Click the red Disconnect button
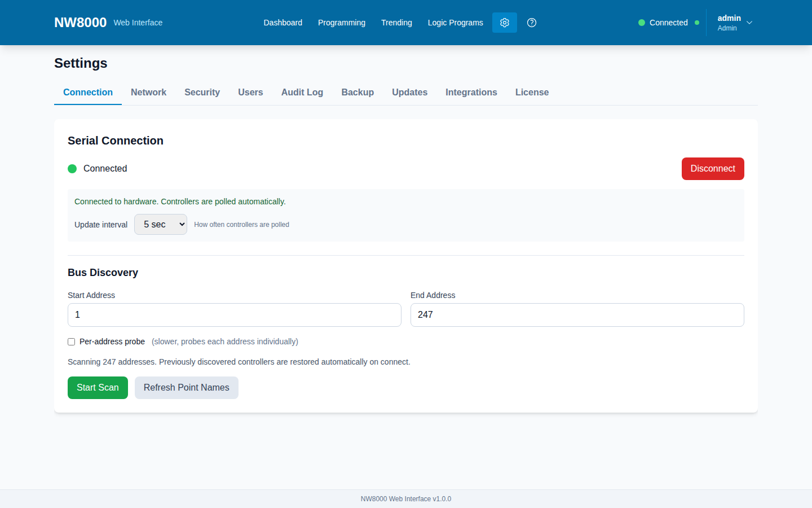812x508 pixels. [713, 169]
